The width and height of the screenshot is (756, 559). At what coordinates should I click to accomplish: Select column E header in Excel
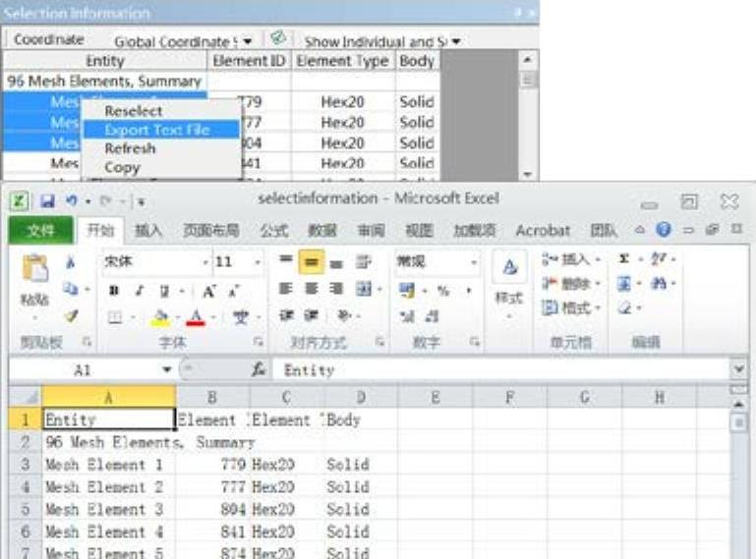click(436, 398)
